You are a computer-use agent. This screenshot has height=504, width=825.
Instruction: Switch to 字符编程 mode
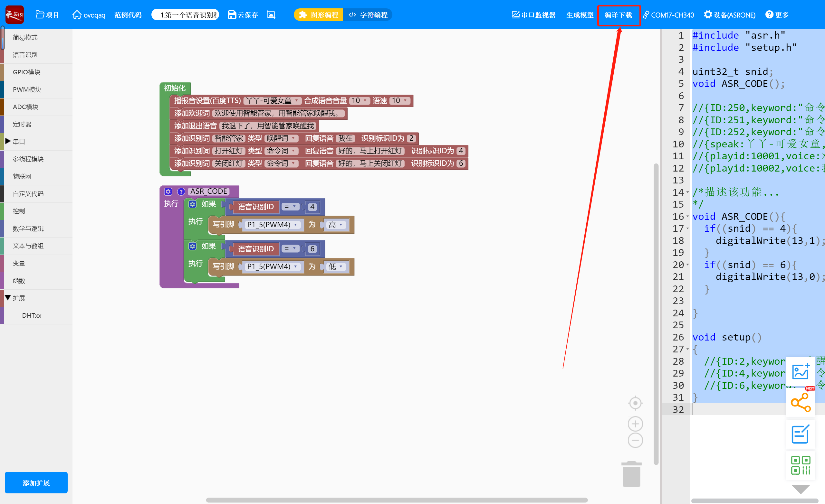(x=368, y=15)
